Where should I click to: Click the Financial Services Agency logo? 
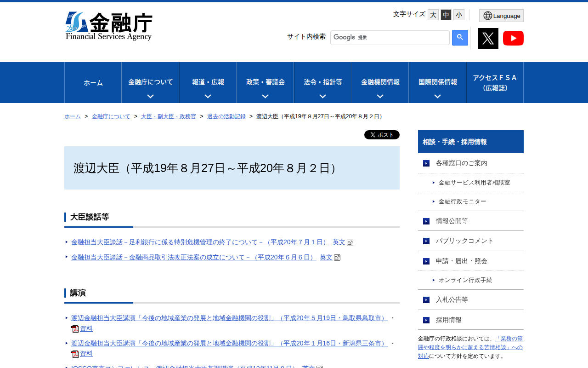(x=108, y=26)
